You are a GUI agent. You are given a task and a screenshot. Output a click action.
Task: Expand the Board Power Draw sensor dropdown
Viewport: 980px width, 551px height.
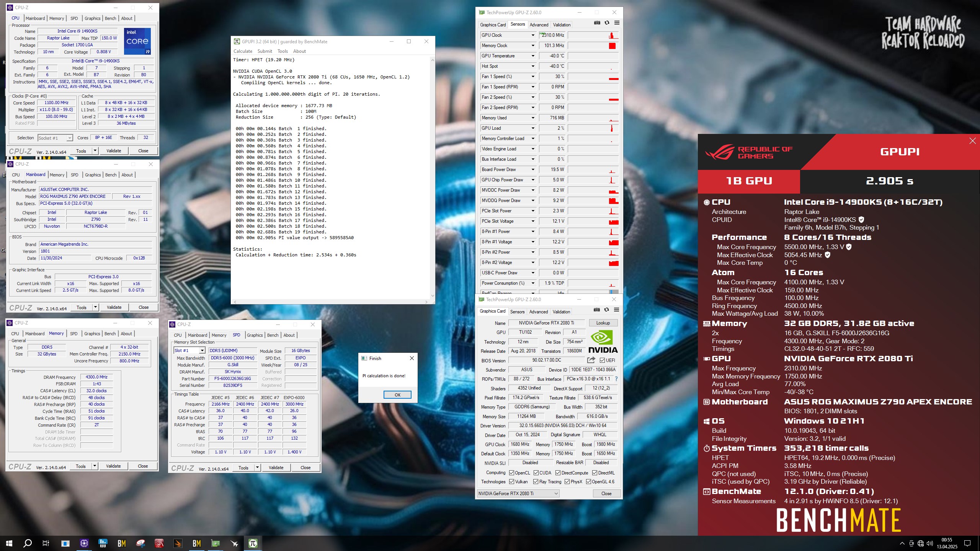(x=532, y=170)
